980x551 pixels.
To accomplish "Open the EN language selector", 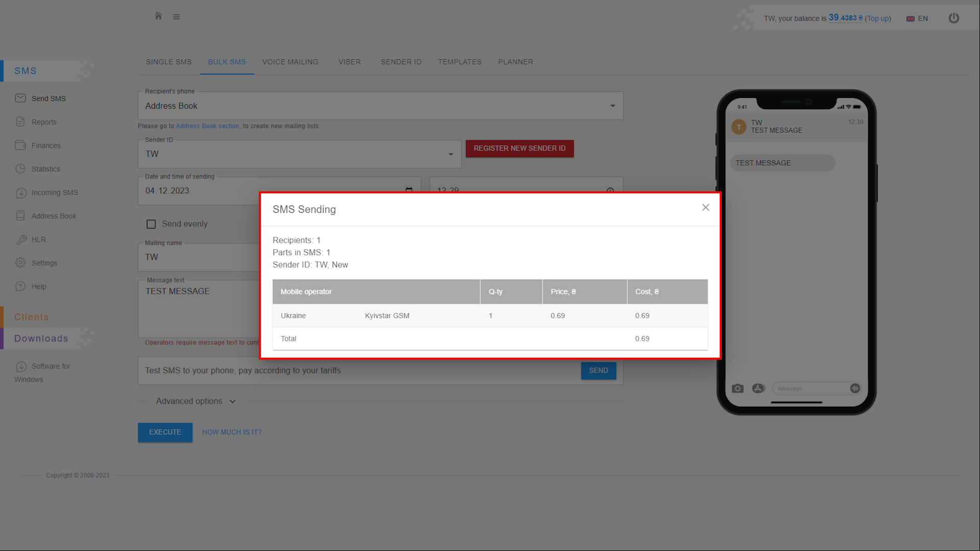I will click(917, 18).
